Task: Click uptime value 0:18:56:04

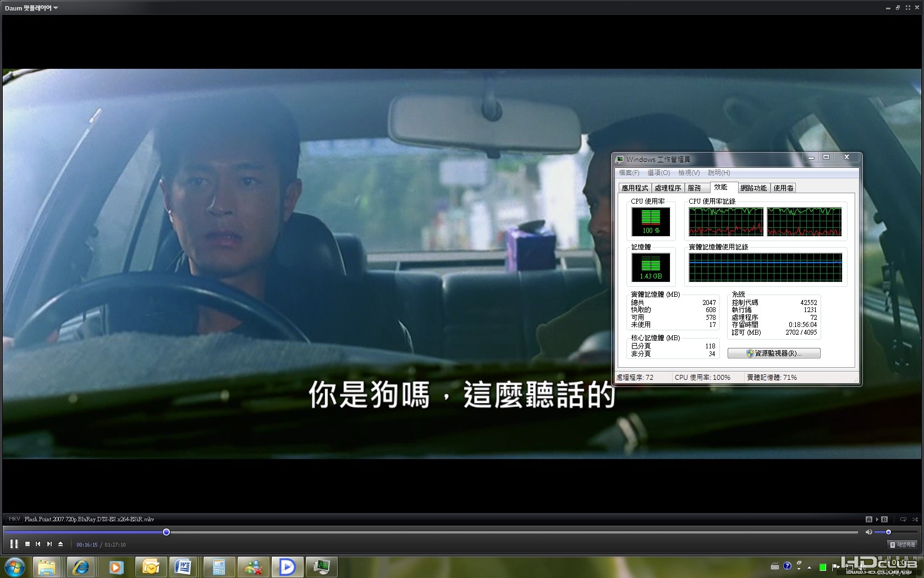Action: tap(802, 325)
